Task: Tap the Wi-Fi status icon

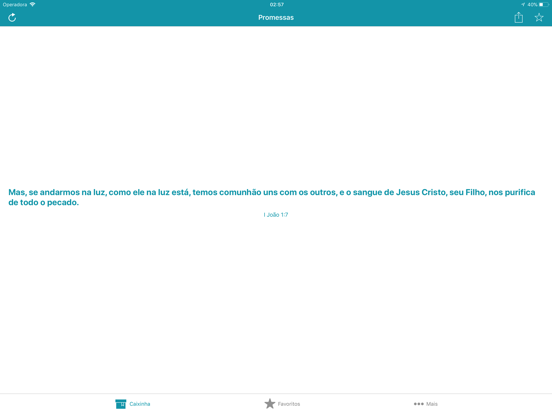Action: coord(32,5)
